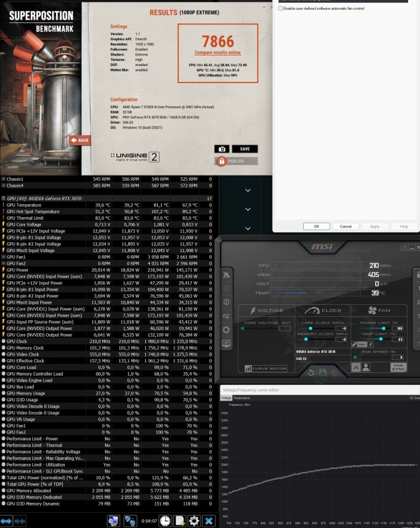The width and height of the screenshot is (420, 528).
Task: Open 'Compare results online' link
Action: coord(217,53)
